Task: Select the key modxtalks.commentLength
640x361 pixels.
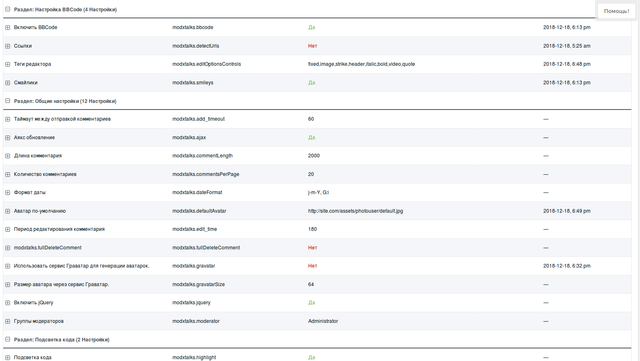Action: coord(202,156)
